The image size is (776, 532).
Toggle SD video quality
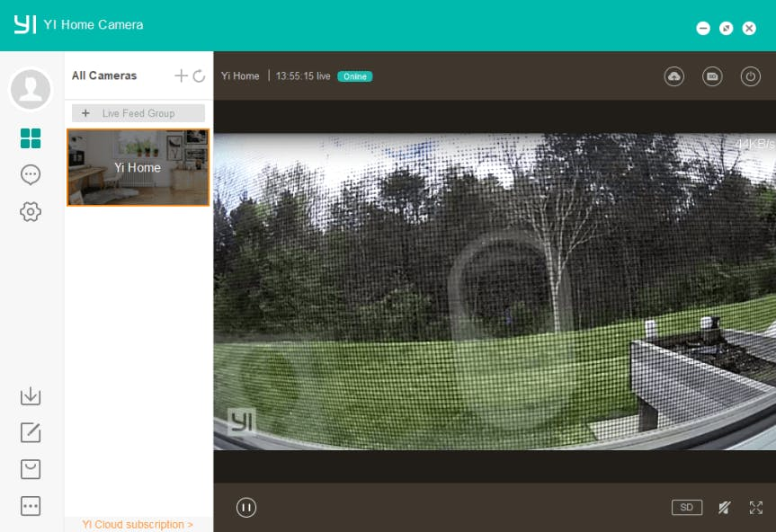tap(687, 507)
